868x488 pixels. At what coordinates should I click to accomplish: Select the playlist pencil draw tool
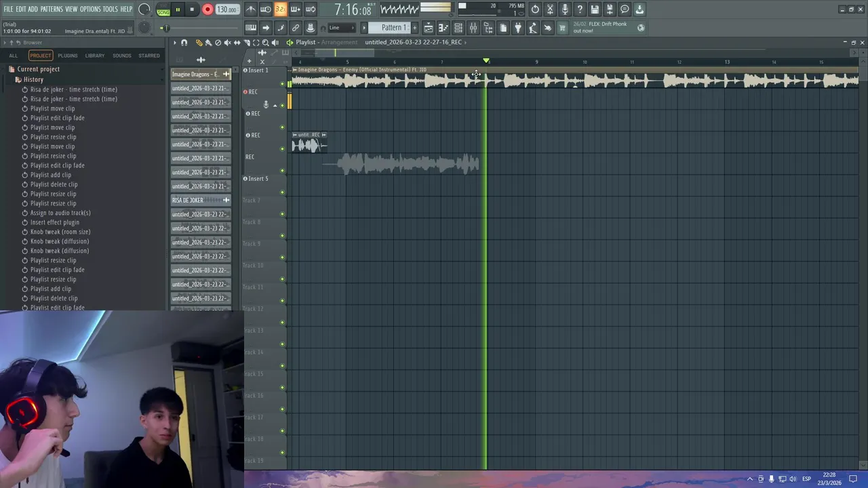199,43
